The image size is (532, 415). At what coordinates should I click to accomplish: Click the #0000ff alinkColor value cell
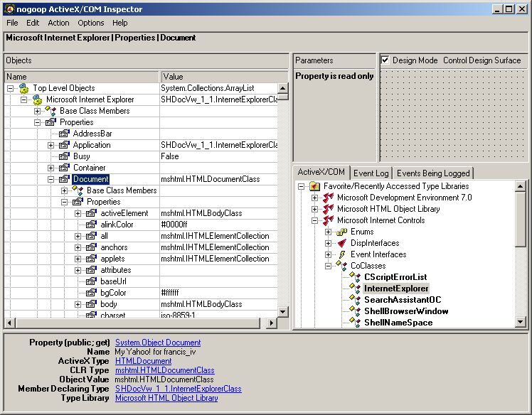(219, 225)
